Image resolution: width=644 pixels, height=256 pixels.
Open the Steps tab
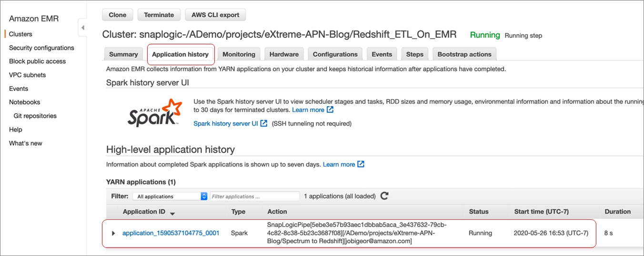pos(415,54)
